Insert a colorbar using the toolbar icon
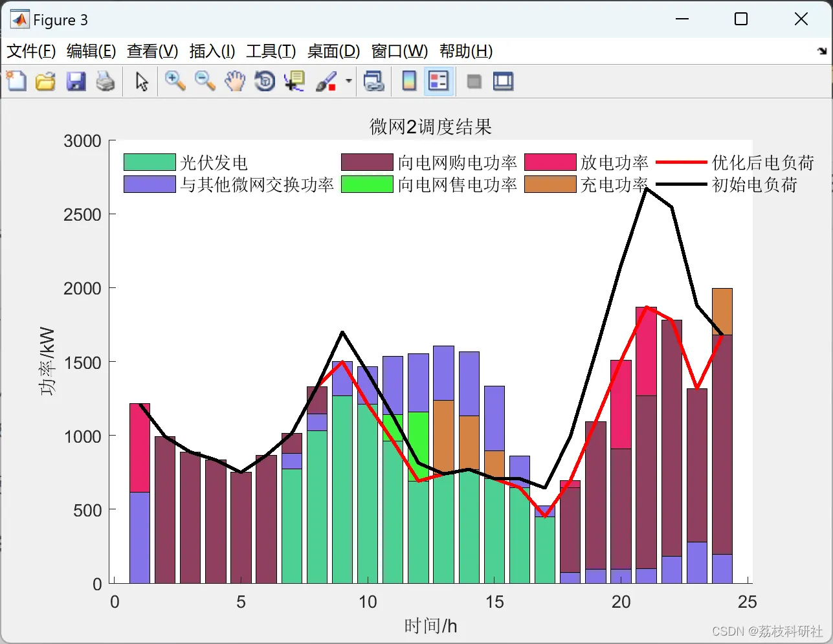Screen dimensions: 833x644 [x=409, y=82]
